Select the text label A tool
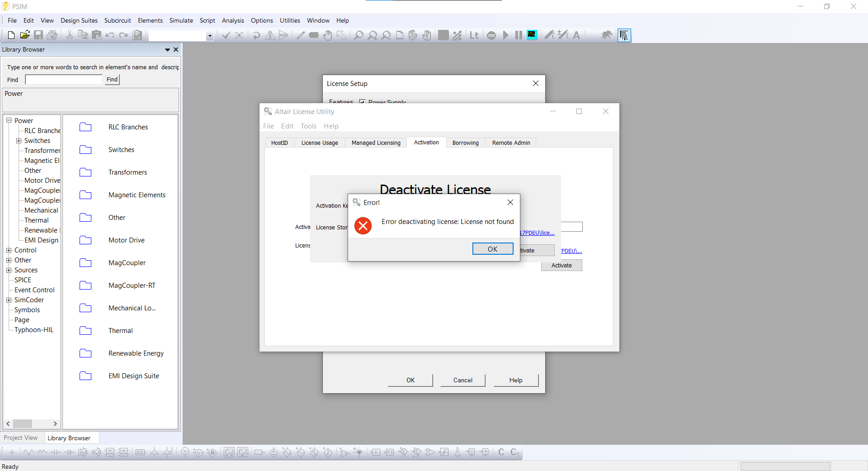Viewport: 868px width, 471px height. (576, 35)
